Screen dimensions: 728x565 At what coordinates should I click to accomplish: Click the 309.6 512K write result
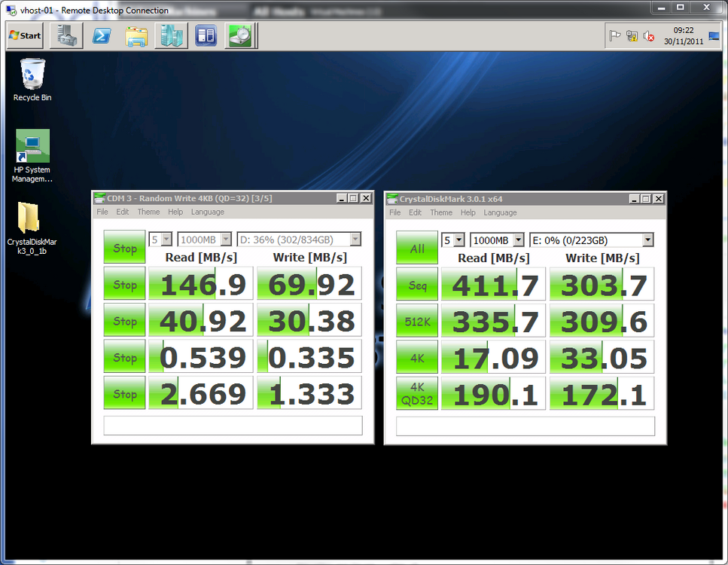point(602,321)
